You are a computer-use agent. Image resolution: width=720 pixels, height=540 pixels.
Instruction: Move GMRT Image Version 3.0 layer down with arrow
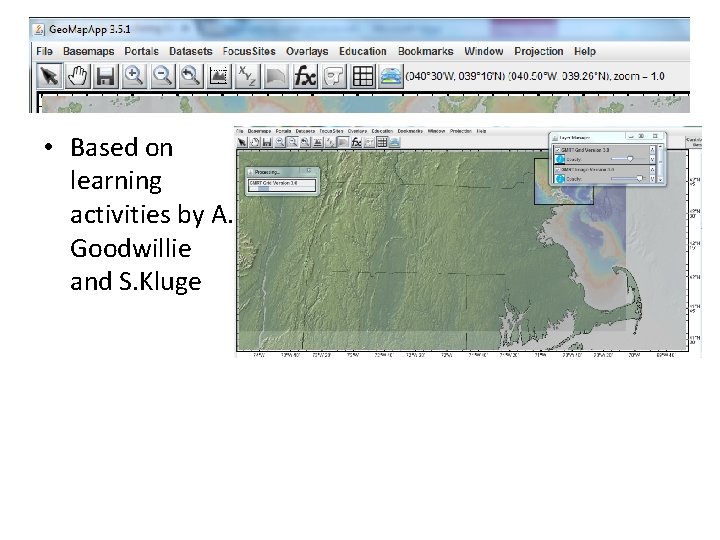click(x=652, y=179)
